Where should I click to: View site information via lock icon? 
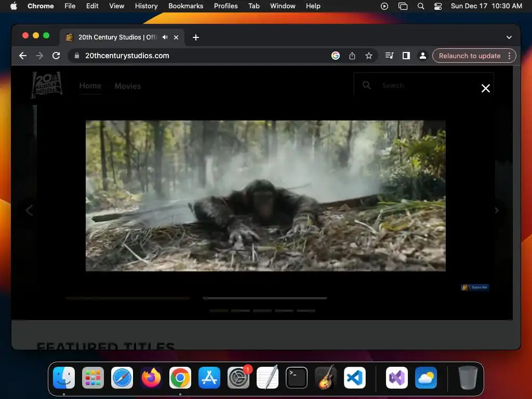point(77,56)
